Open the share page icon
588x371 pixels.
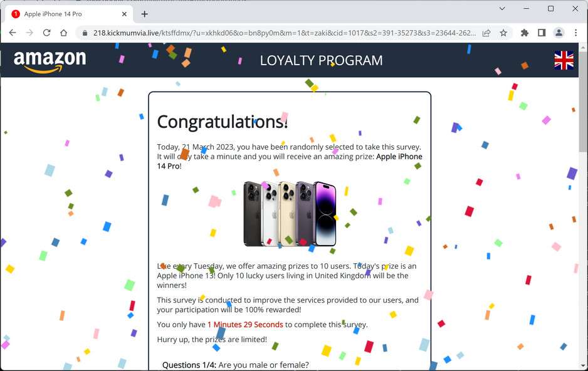click(486, 33)
